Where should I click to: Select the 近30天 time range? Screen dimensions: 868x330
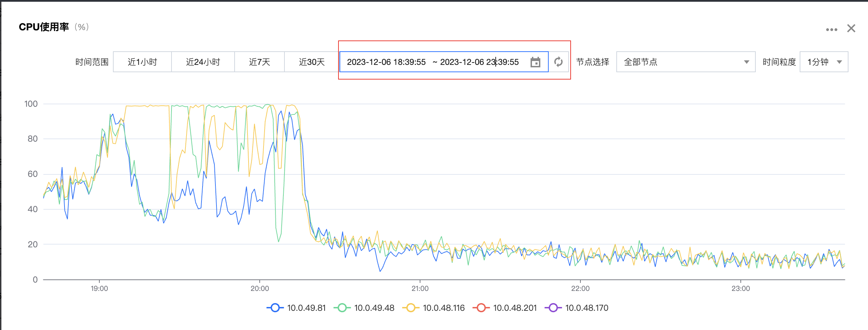[312, 62]
